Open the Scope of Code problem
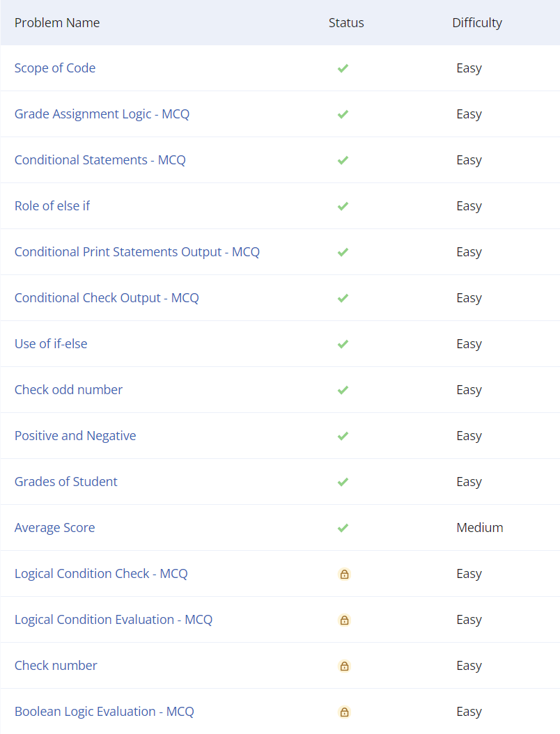Image resolution: width=560 pixels, height=734 pixels. (x=55, y=68)
